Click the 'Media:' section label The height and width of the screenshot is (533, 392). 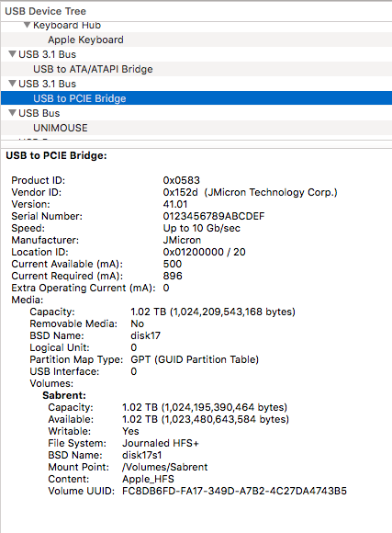28,300
